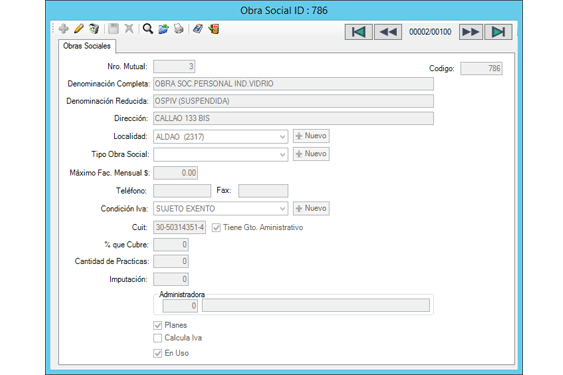Open the Tipo Obra Social dropdown
Viewport: 563px width, 375px height.
(283, 155)
